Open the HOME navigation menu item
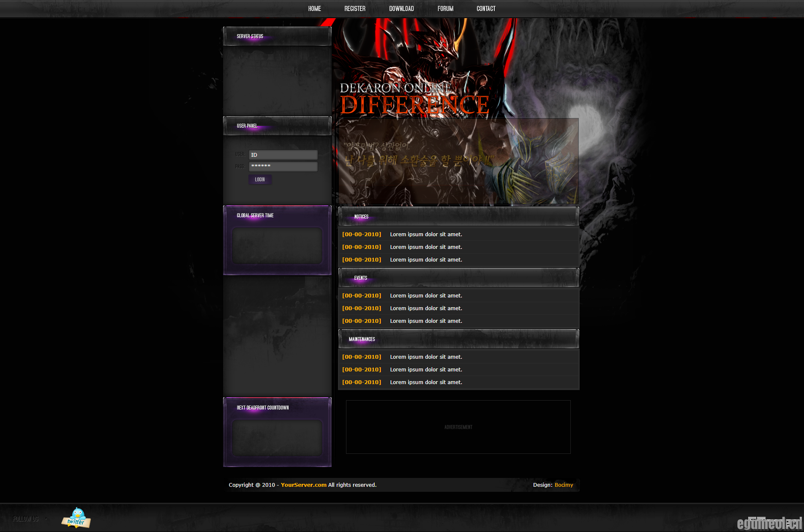The height and width of the screenshot is (532, 804). tap(314, 8)
